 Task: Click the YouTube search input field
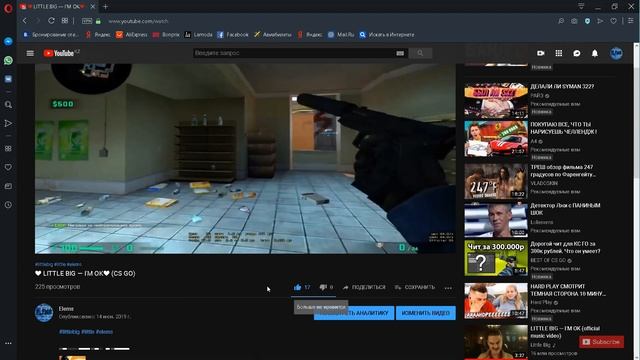tap(294, 53)
